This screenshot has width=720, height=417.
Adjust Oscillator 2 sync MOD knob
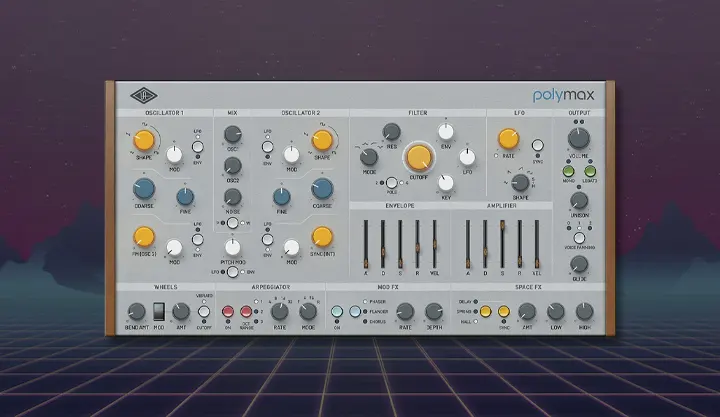point(292,248)
